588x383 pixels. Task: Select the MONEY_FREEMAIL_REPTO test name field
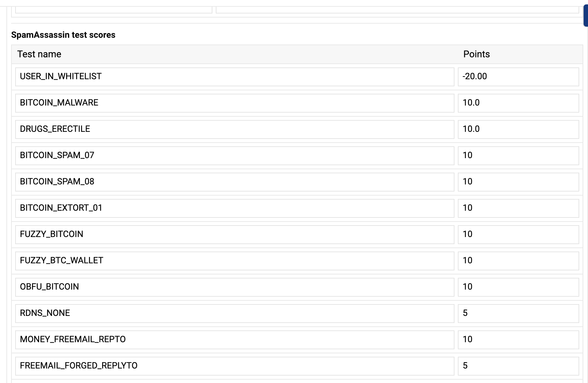(234, 340)
